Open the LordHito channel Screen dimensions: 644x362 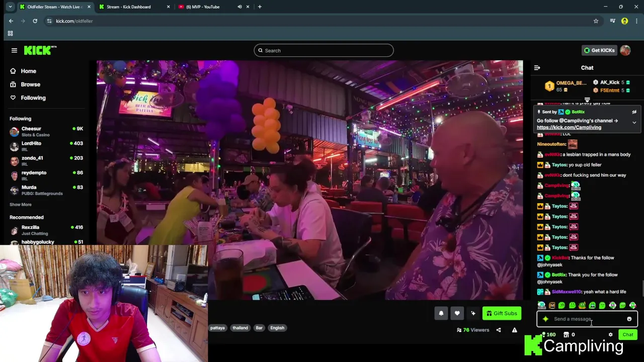46,146
